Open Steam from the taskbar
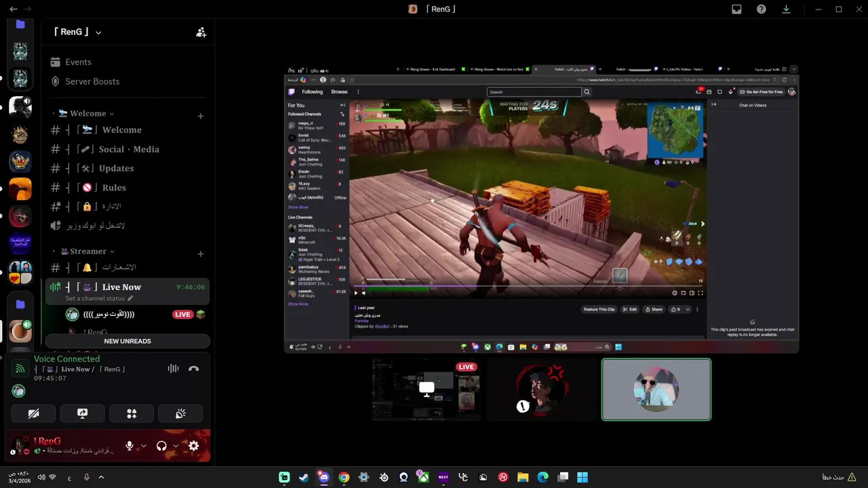 click(304, 477)
